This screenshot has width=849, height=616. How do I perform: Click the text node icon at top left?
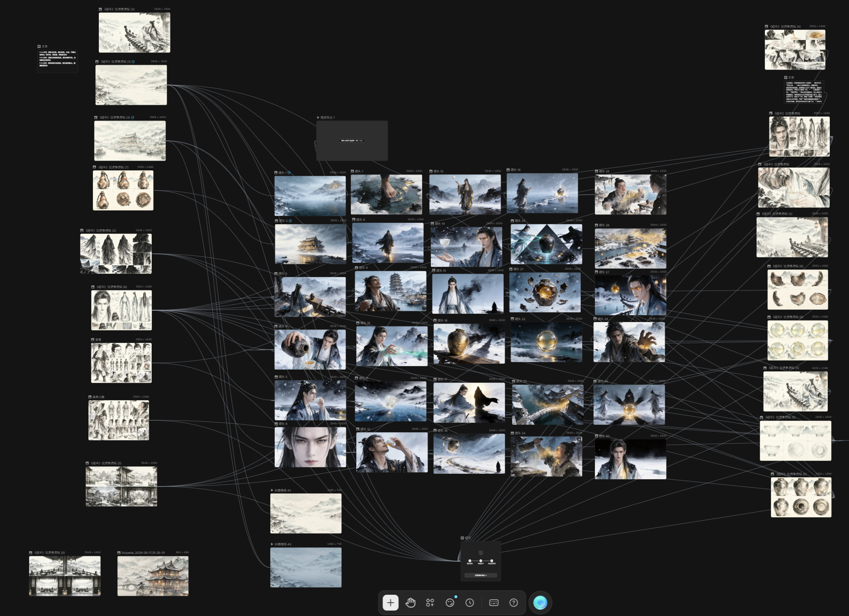click(x=39, y=46)
